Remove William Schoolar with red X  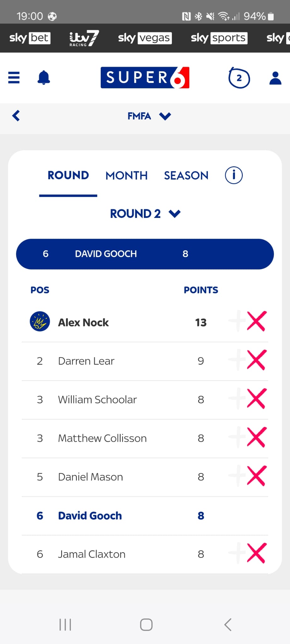(257, 399)
